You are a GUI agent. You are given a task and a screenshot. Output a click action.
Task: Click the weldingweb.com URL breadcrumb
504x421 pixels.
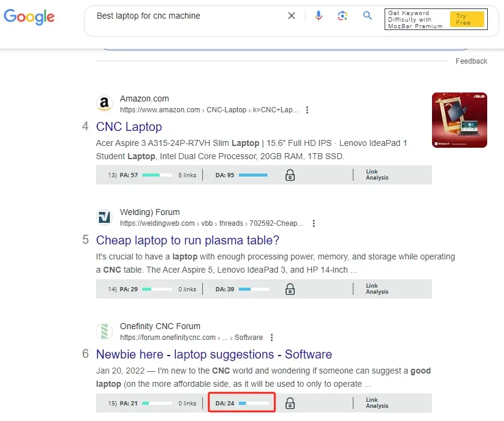pyautogui.click(x=211, y=223)
